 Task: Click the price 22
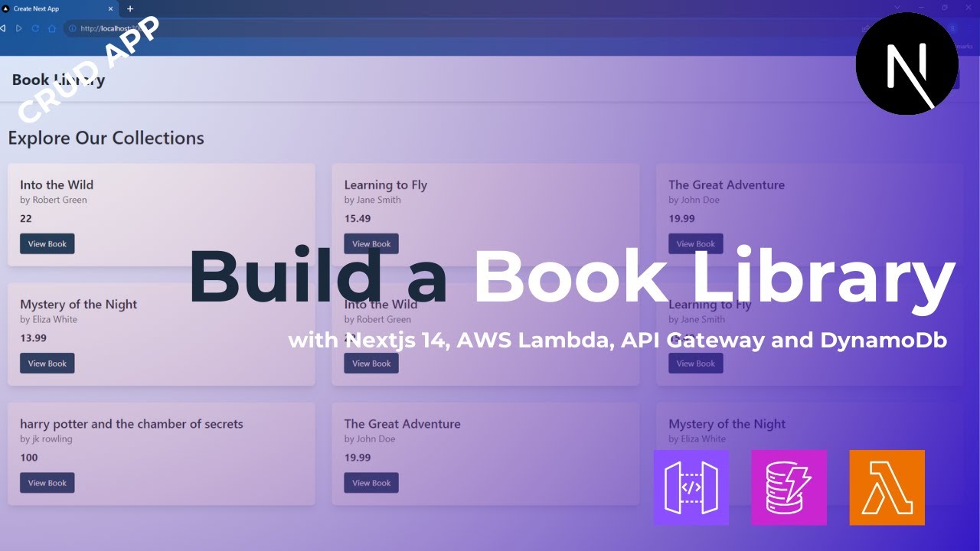[x=26, y=219]
